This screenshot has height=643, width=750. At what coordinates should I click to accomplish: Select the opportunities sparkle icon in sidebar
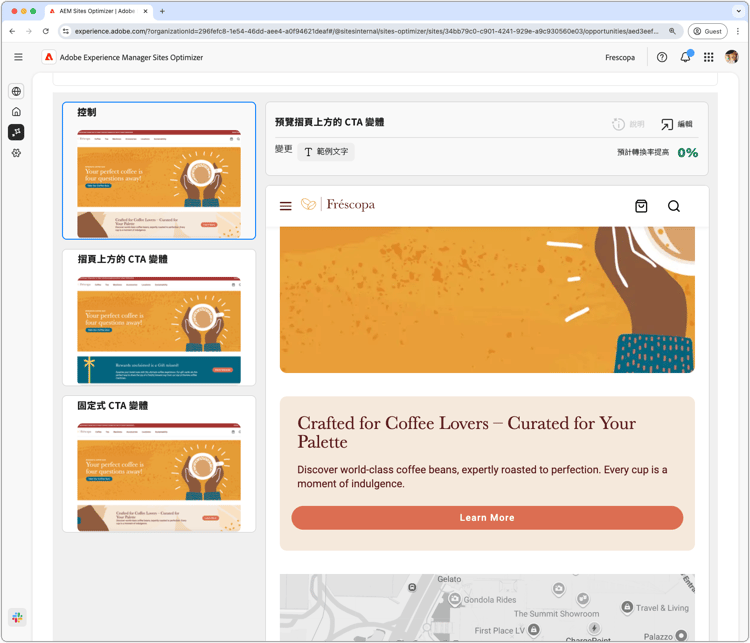[x=16, y=132]
